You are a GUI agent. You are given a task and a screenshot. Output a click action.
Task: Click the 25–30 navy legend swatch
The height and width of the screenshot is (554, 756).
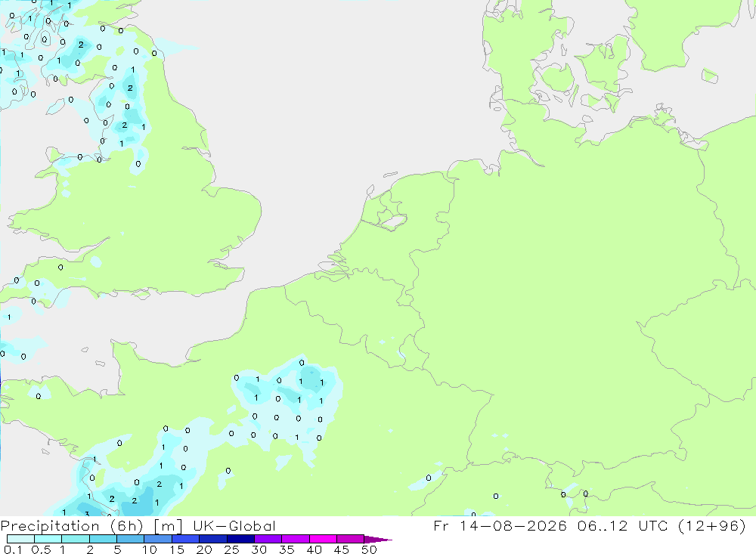coord(240,539)
